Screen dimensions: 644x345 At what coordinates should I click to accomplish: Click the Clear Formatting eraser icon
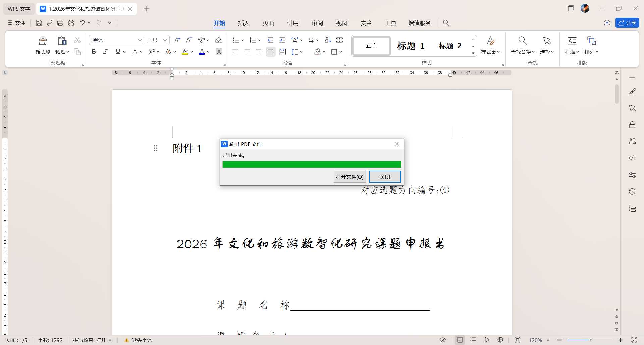click(x=218, y=40)
